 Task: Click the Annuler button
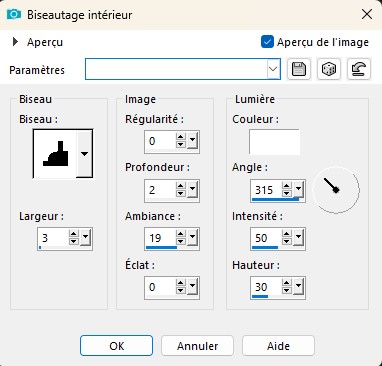[x=197, y=346]
